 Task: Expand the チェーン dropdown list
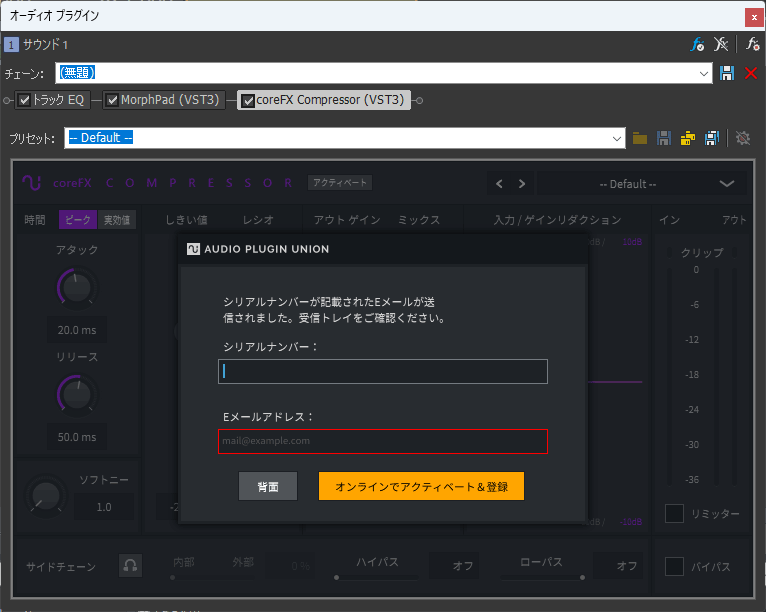coord(705,73)
